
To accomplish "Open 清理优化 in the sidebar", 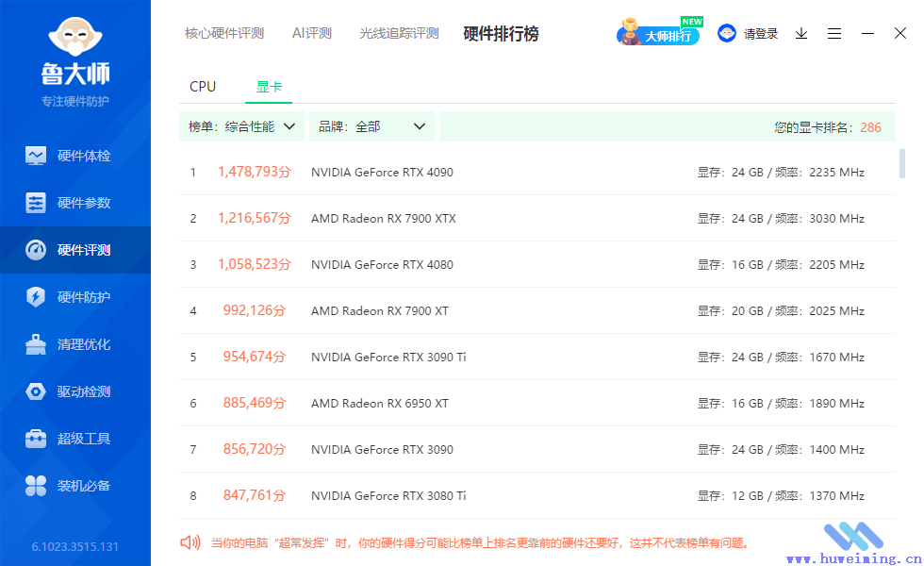I will tap(75, 344).
